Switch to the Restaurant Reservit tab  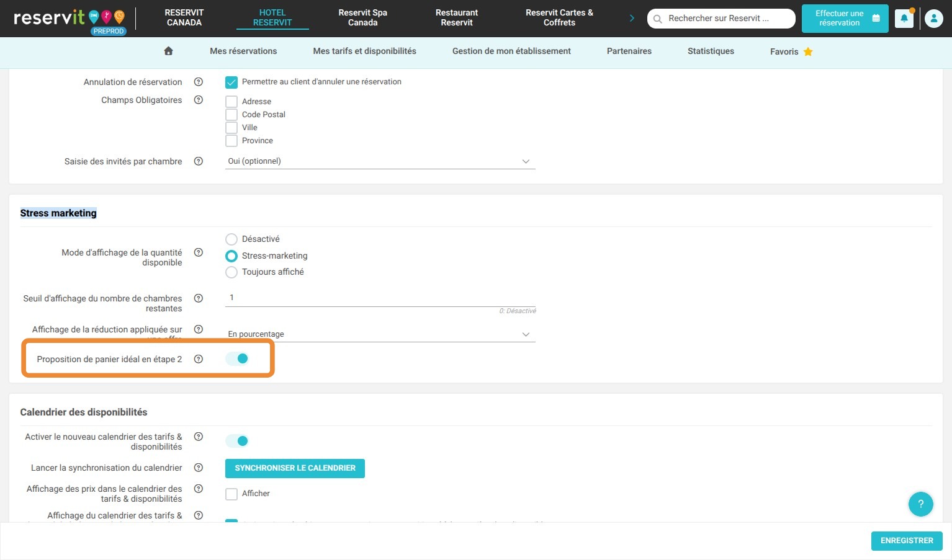pyautogui.click(x=457, y=17)
